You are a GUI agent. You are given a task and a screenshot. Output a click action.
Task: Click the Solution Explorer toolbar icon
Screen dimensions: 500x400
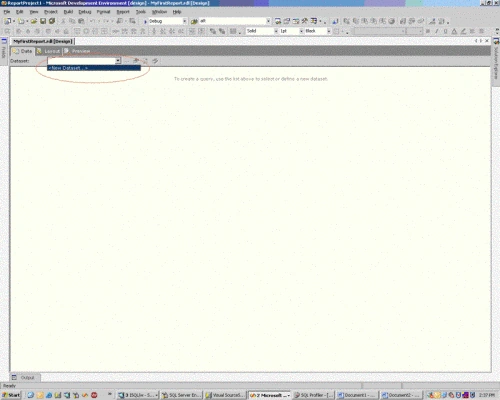tap(278, 21)
